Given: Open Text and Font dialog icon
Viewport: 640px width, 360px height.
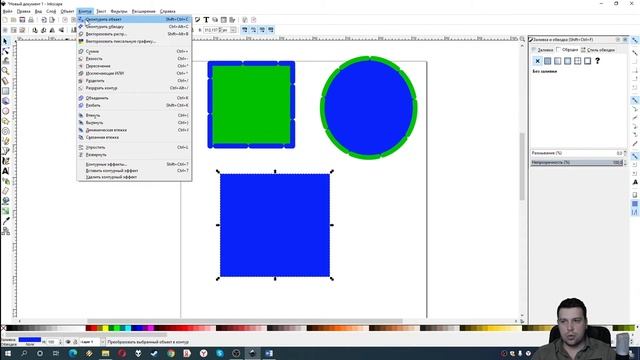Looking at the screenshot, I should coord(206,20).
